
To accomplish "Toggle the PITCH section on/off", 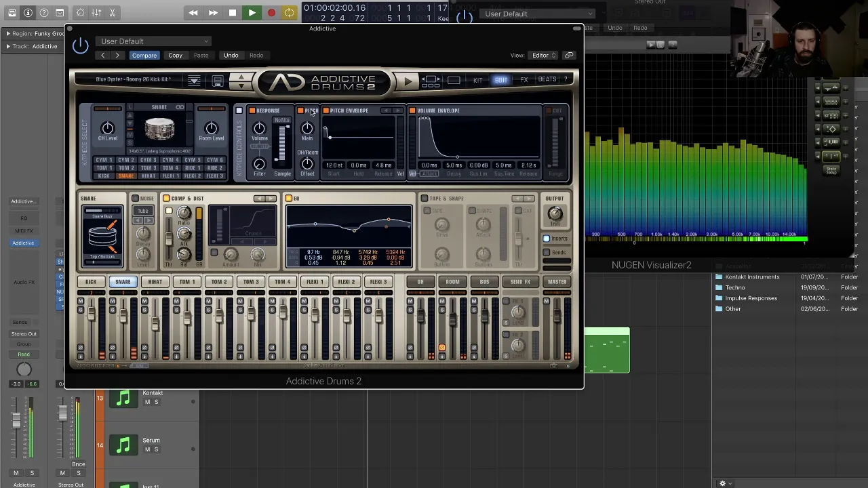I will tap(300, 110).
